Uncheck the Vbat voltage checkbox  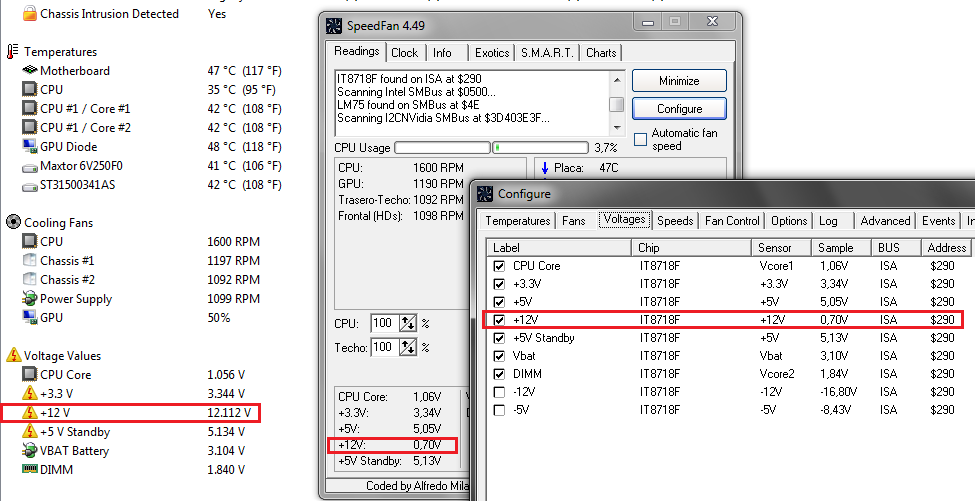click(x=499, y=356)
